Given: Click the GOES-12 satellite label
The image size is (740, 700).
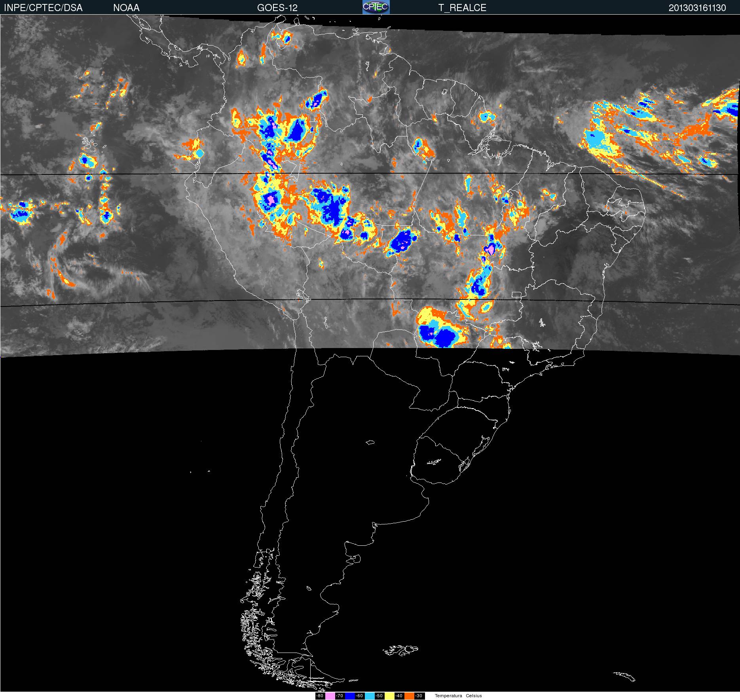Looking at the screenshot, I should click(x=277, y=8).
